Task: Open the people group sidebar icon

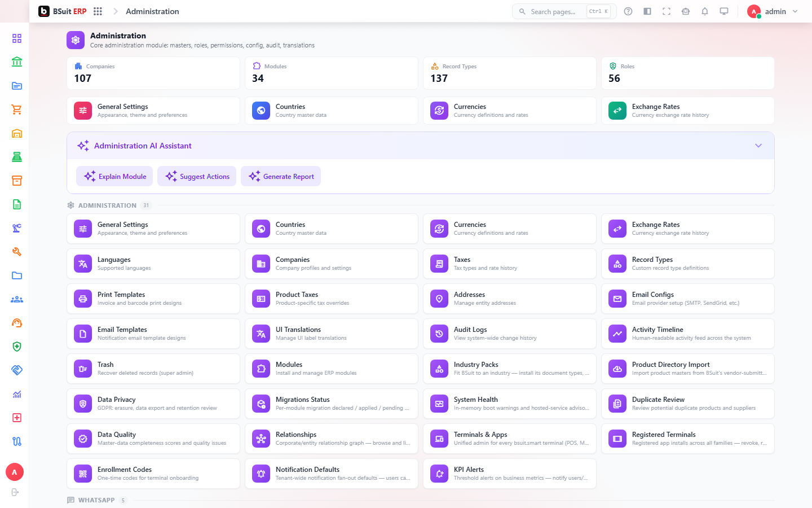Action: pos(17,299)
